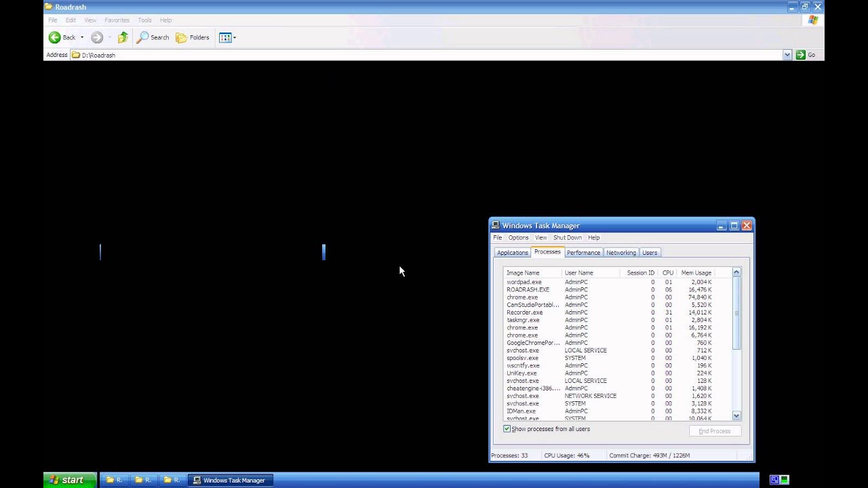Open Explorer's File menu
Image resolution: width=868 pixels, height=488 pixels.
[52, 20]
